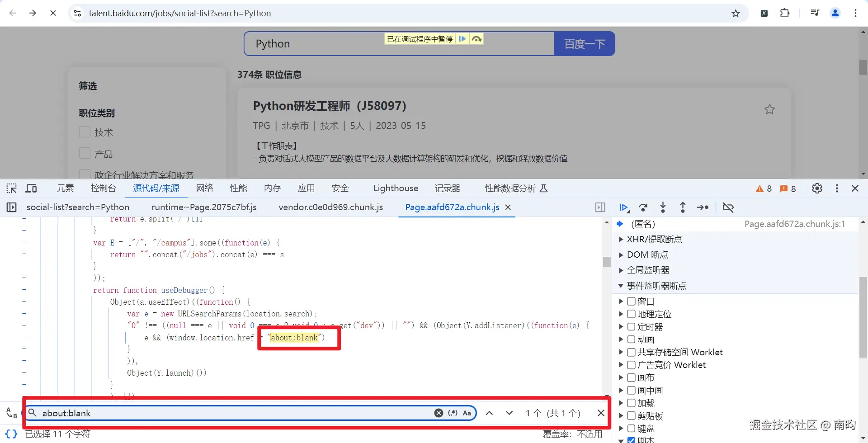Enable the 窗口 event listener breakpoint
Screen dimensions: 868x443
630,301
